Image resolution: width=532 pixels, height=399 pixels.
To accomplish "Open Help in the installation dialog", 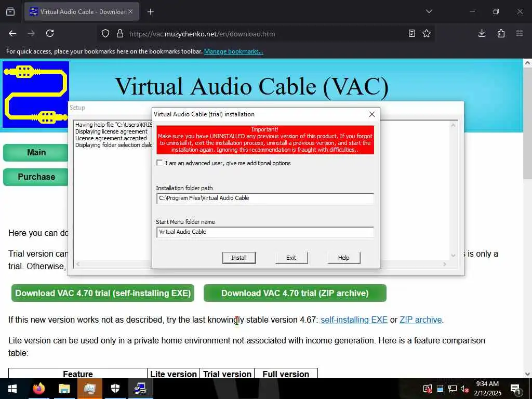I will 344,258.
